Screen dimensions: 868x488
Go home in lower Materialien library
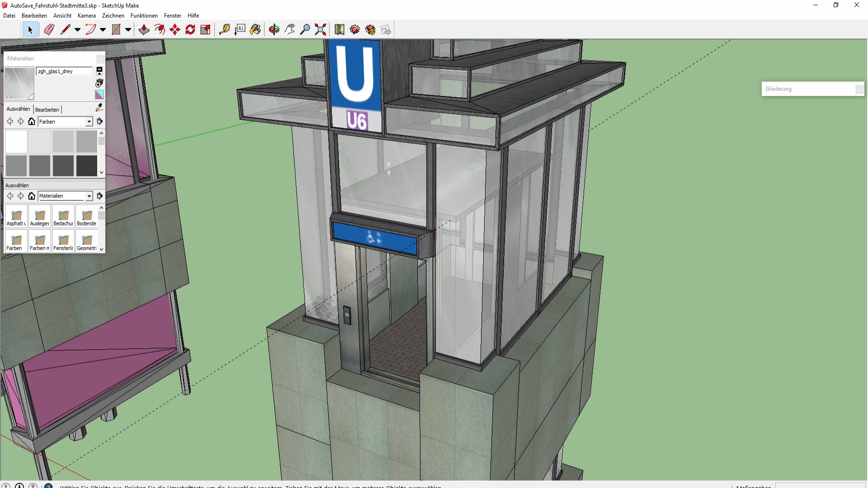pyautogui.click(x=32, y=196)
